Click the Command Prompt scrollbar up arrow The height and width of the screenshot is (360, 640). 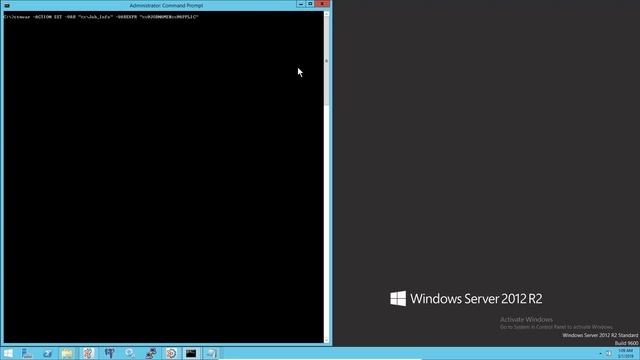coord(326,14)
